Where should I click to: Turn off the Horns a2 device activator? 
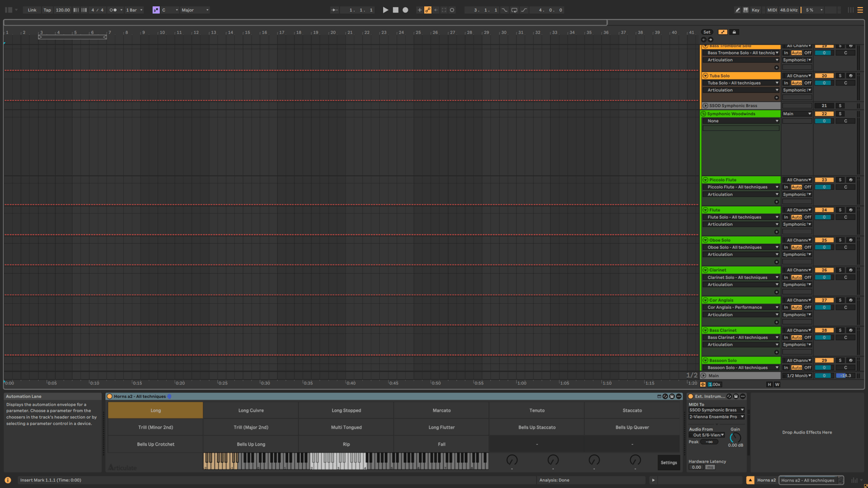click(x=109, y=397)
